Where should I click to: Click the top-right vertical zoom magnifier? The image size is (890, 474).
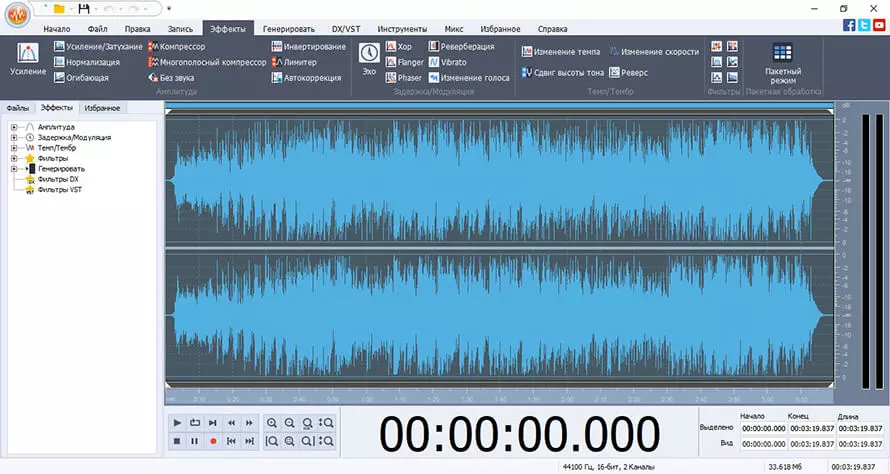coord(326,423)
